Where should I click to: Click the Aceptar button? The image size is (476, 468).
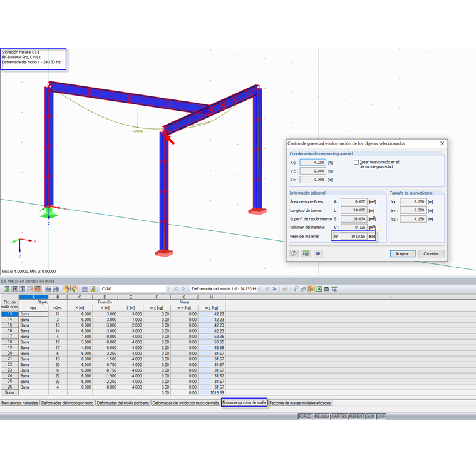[402, 253]
